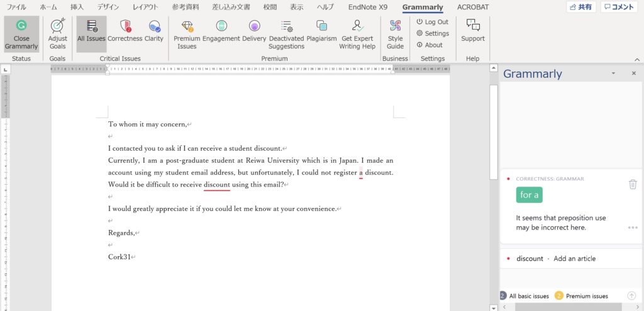Click Grammarly pane horizontal scrollbar
Viewport: 644px width, 311px height.
click(x=569, y=307)
